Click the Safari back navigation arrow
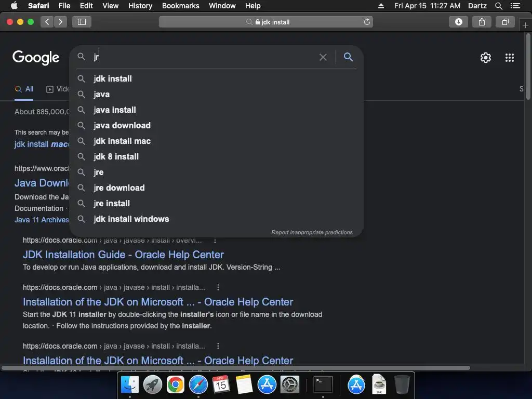The height and width of the screenshot is (399, 532). tap(47, 22)
